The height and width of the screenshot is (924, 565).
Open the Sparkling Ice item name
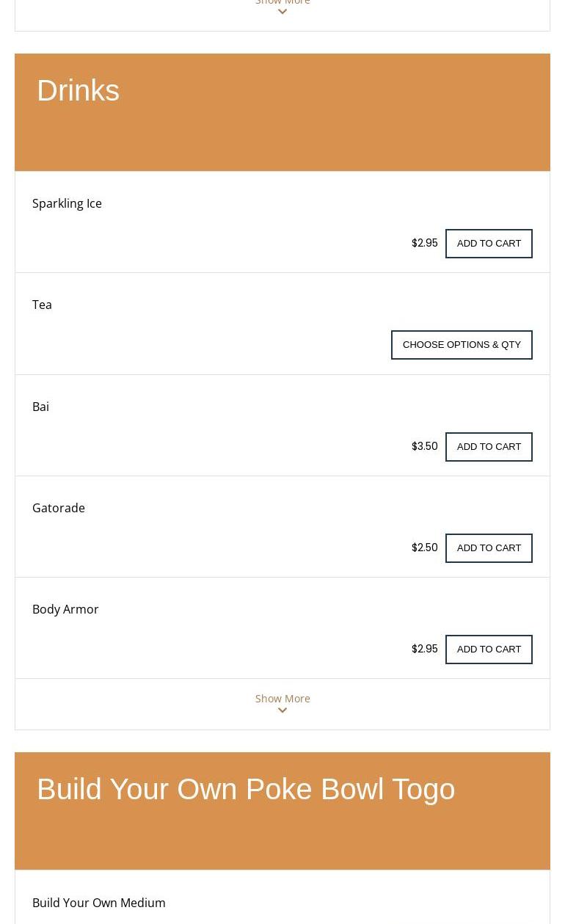(x=67, y=203)
